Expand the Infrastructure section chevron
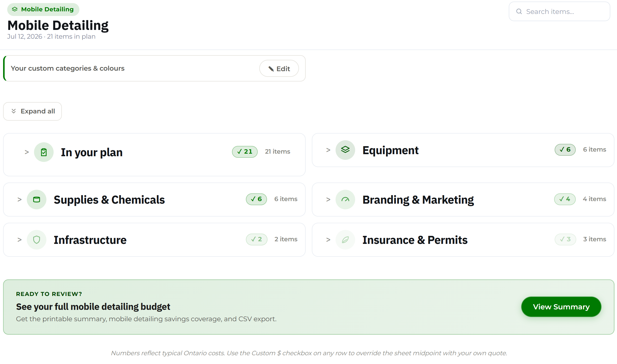The image size is (617, 364). click(x=19, y=240)
